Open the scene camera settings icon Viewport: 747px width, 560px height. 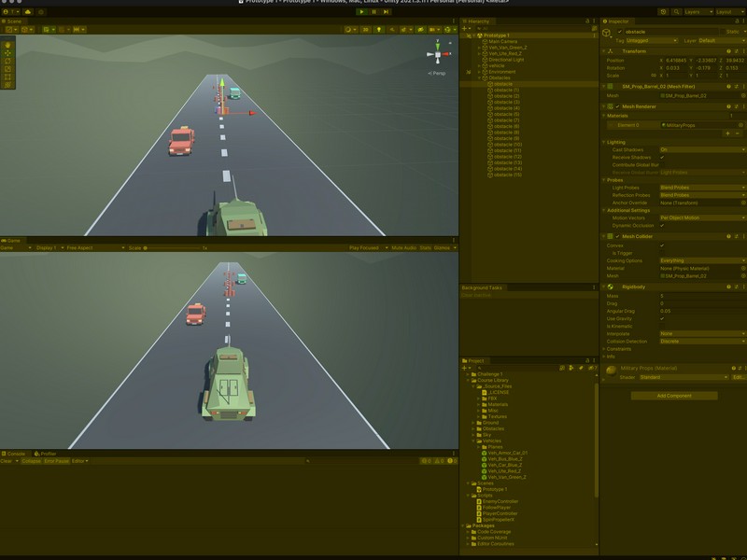click(x=433, y=30)
